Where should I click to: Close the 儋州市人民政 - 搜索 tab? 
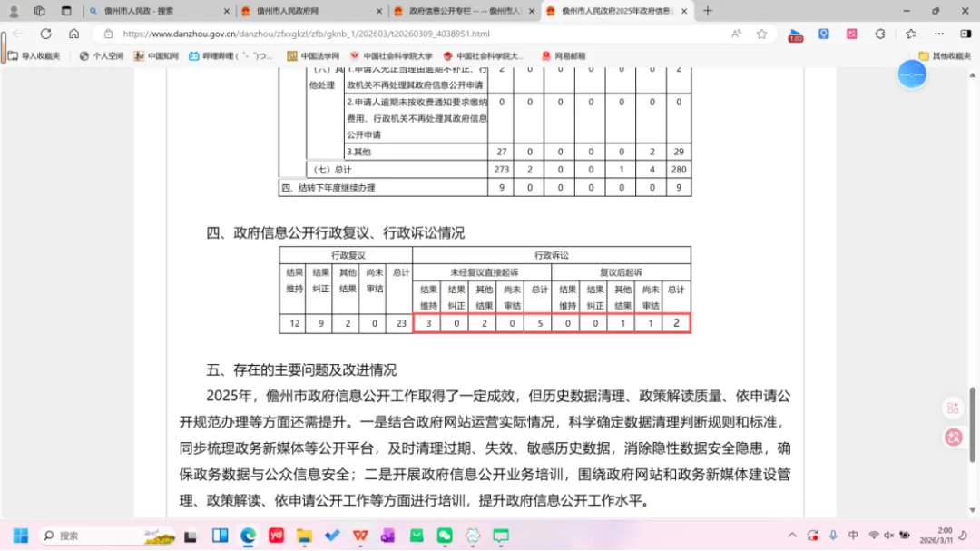point(226,11)
